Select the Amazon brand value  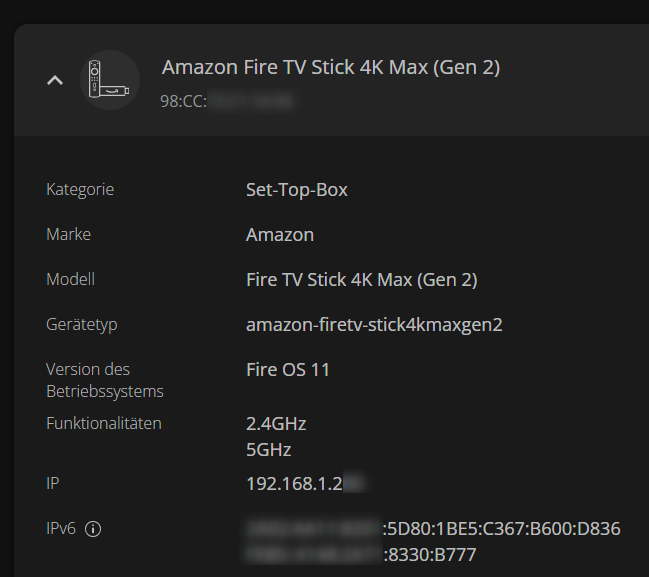click(280, 235)
